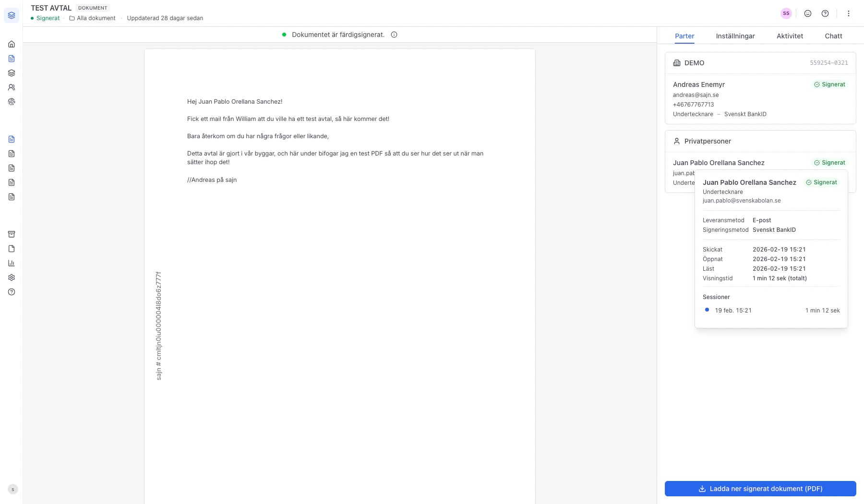Screen dimensions: 864x504
Task: Open the stacked layers icon below documents
Action: click(12, 73)
